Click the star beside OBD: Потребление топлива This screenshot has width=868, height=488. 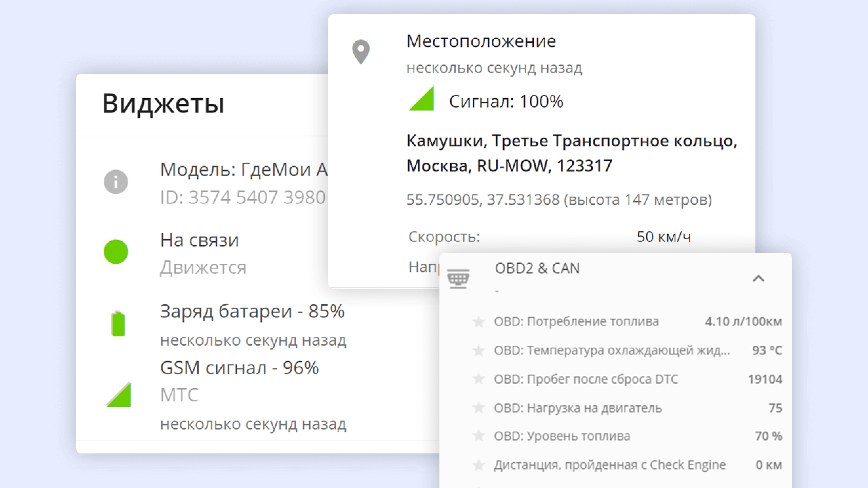pyautogui.click(x=479, y=322)
